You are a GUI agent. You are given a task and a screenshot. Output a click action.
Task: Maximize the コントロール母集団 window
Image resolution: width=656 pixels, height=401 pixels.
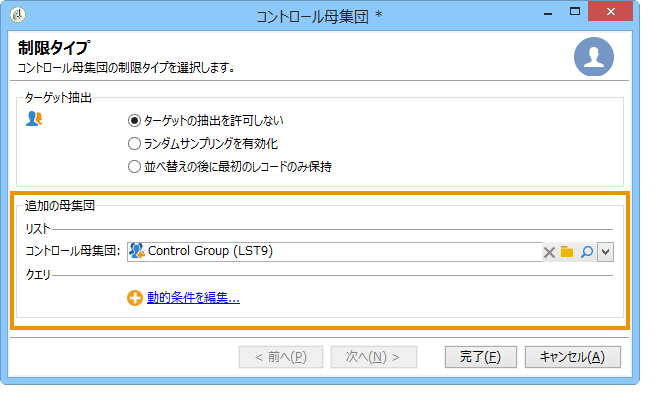coord(575,12)
